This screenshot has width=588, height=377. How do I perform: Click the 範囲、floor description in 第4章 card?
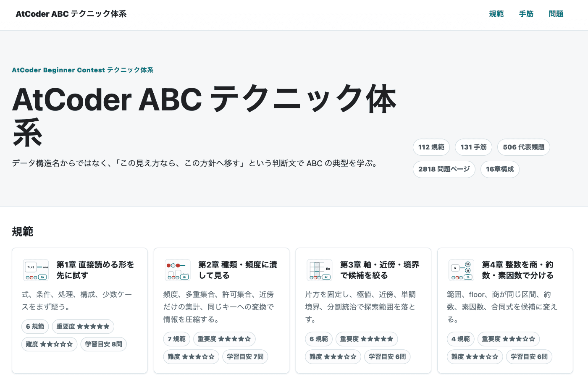[x=502, y=307]
